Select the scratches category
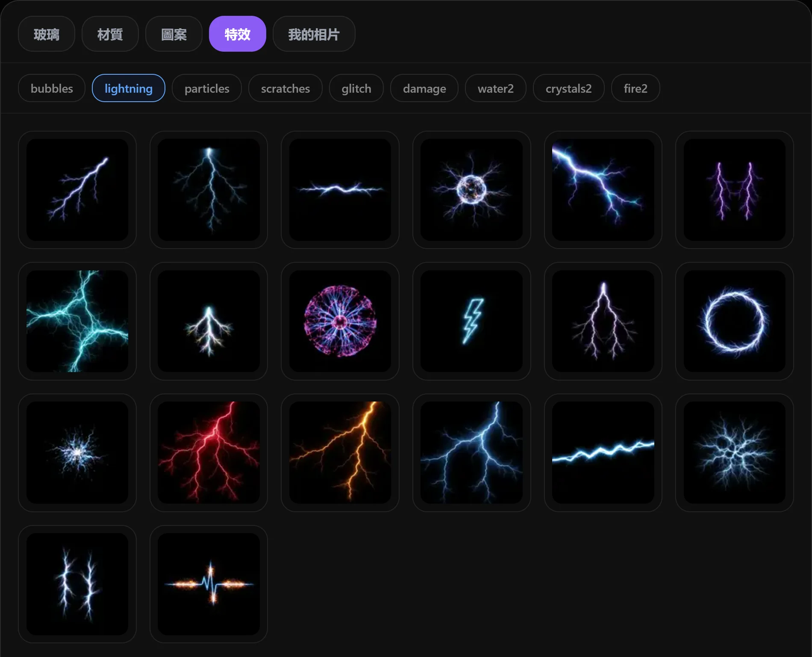This screenshot has width=812, height=657. (285, 88)
